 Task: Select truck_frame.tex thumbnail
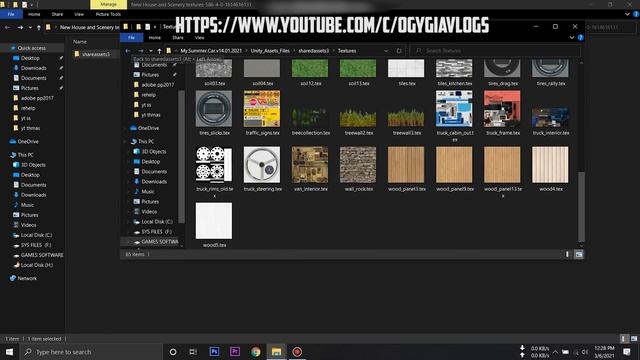(502, 109)
